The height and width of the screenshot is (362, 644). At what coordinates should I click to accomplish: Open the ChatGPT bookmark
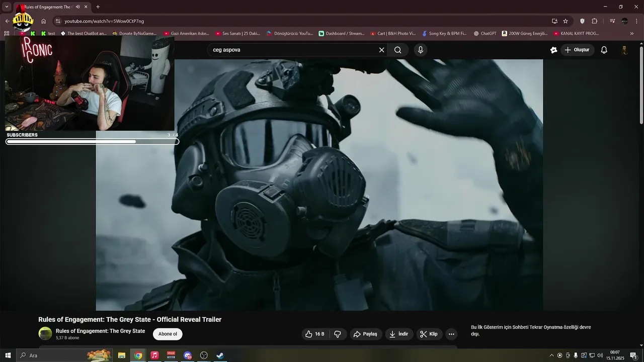point(485,34)
